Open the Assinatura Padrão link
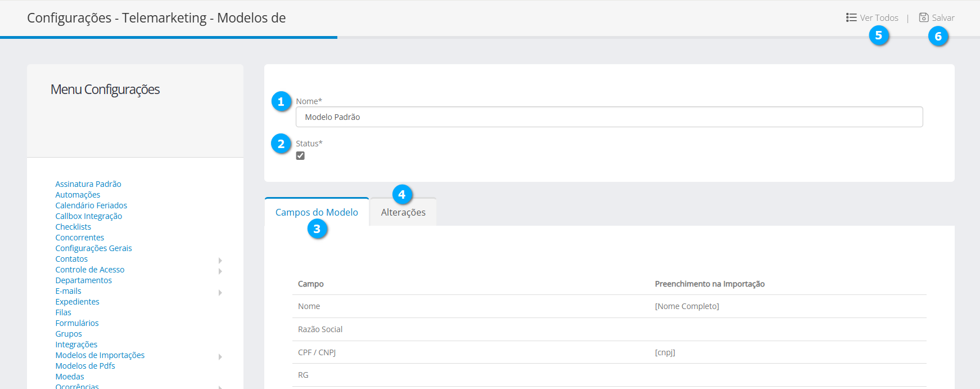The width and height of the screenshot is (980, 389). tap(88, 184)
